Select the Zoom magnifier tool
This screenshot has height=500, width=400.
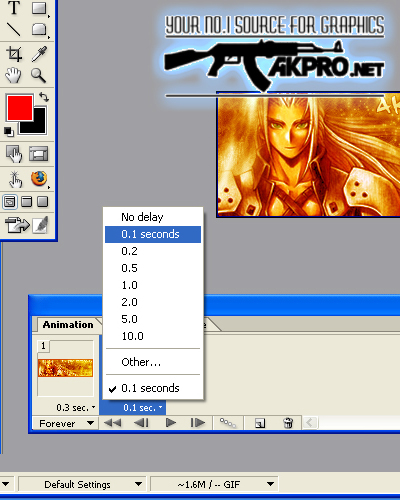[39, 75]
